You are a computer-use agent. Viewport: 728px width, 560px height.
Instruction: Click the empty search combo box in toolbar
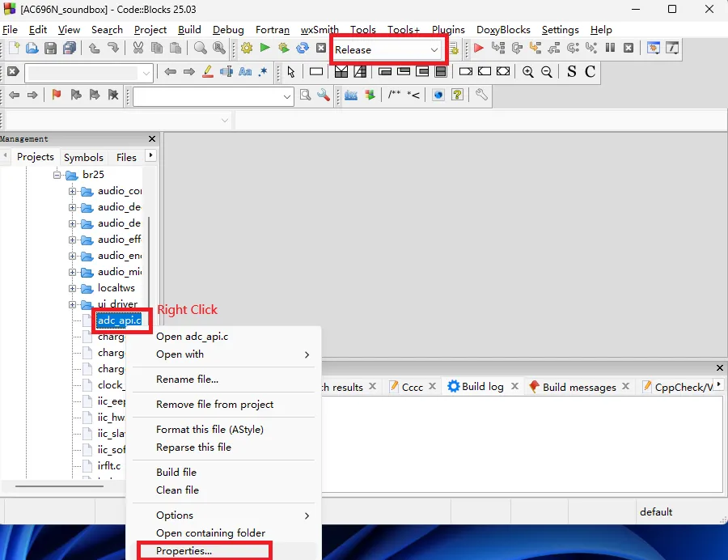click(213, 96)
